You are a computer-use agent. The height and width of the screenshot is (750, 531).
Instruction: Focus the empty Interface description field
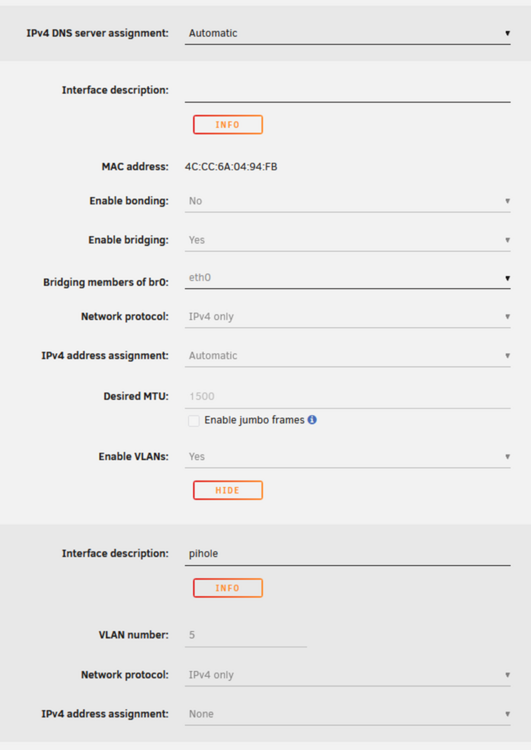click(347, 91)
